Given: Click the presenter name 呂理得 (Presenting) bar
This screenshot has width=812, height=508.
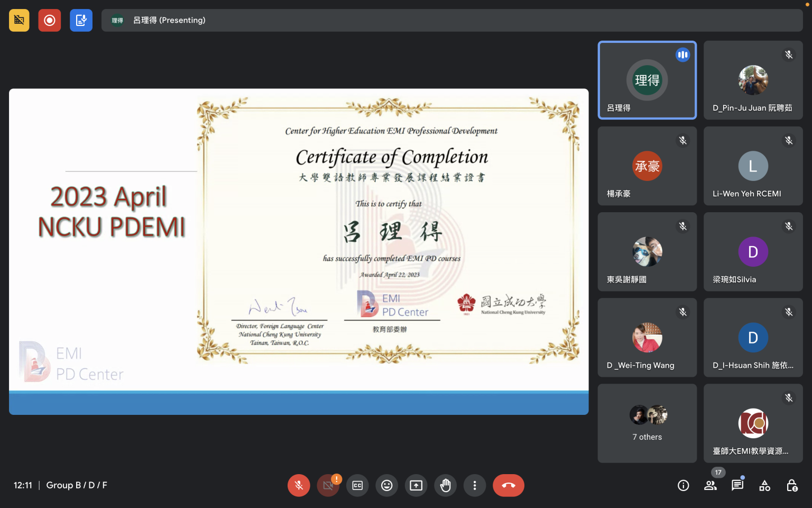Looking at the screenshot, I should point(452,20).
